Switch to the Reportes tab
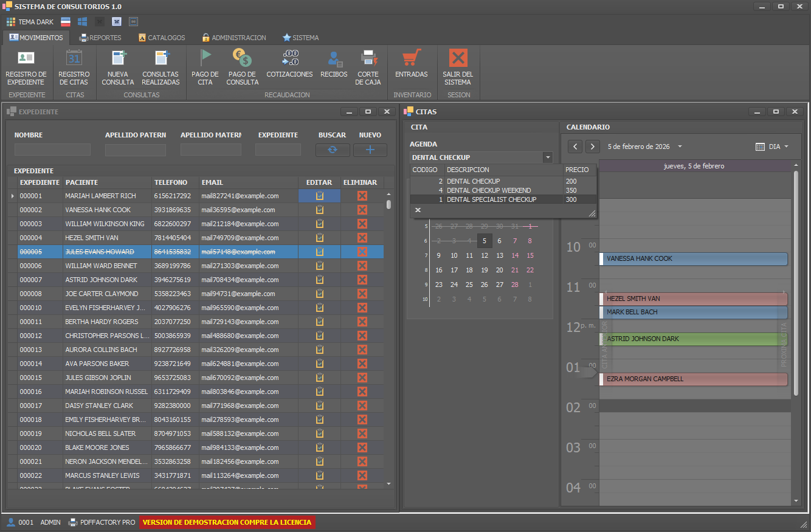This screenshot has height=532, width=811. (x=100, y=38)
